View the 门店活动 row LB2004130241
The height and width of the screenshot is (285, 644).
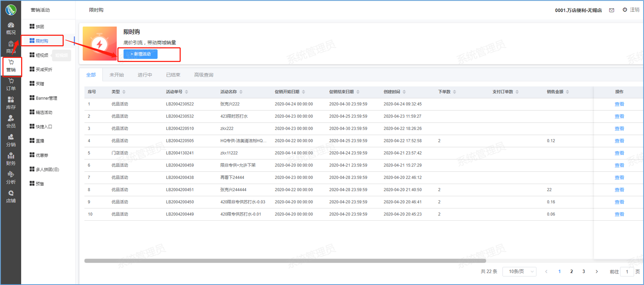tap(619, 153)
